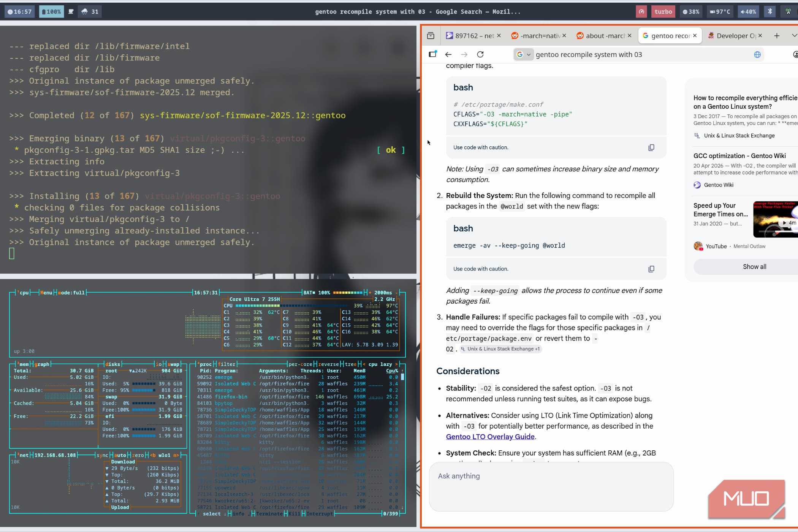Open the Google search engine dropdown
Screen dimensions: 798x532
click(x=523, y=54)
